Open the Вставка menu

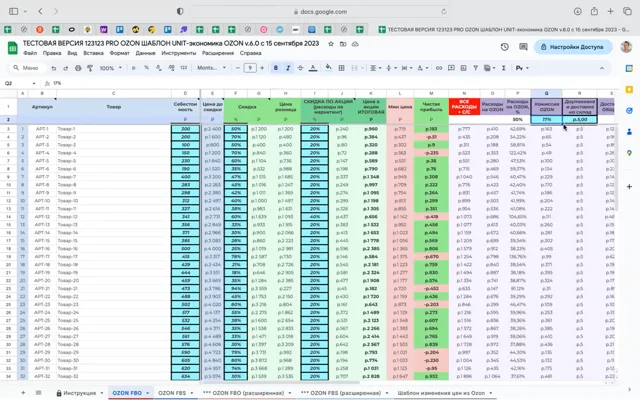(x=93, y=53)
